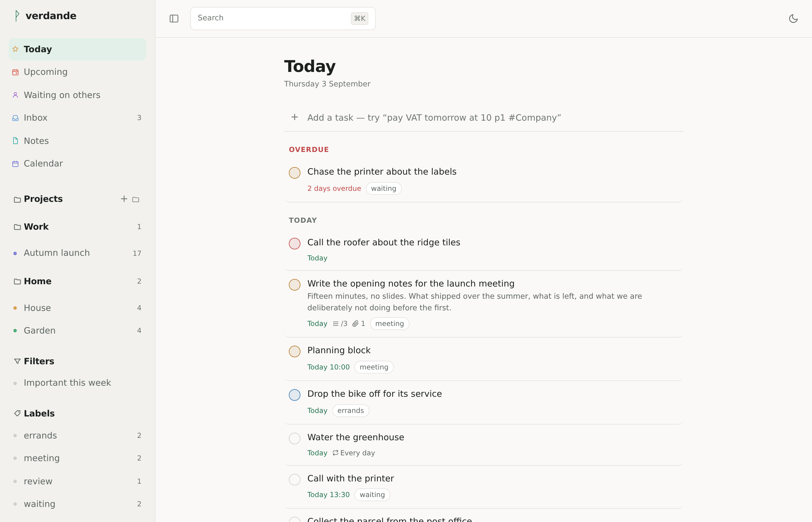
Task: Click the Calendar icon in sidebar
Action: tap(15, 164)
